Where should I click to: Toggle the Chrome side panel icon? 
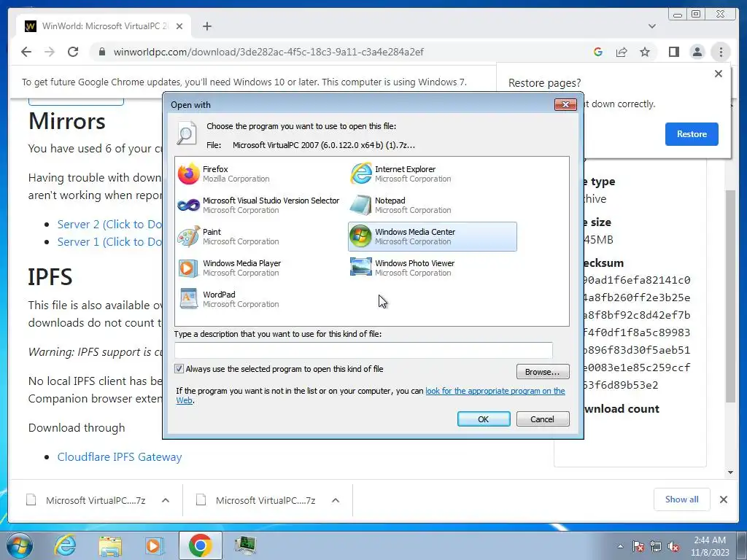coord(673,52)
